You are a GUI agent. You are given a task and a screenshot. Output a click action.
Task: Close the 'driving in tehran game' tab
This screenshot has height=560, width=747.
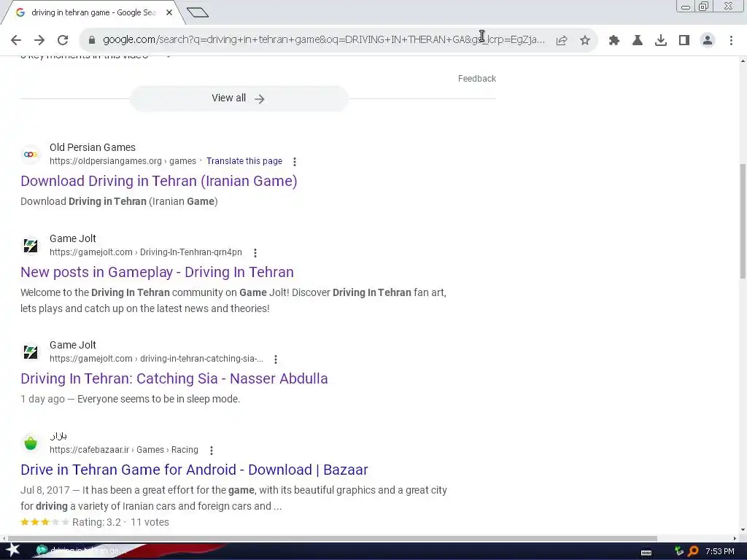tap(169, 13)
